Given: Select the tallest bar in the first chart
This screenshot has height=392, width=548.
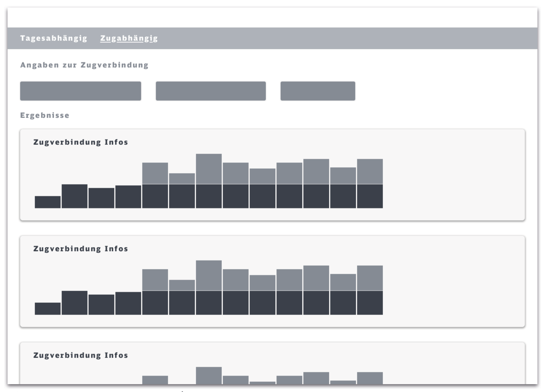Looking at the screenshot, I should click(x=209, y=181).
